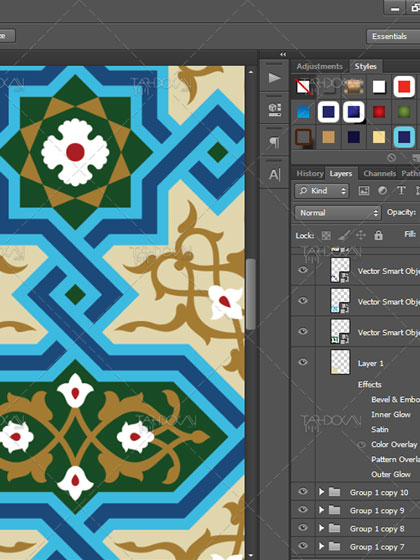Apply the green sphere style swatch

click(404, 112)
